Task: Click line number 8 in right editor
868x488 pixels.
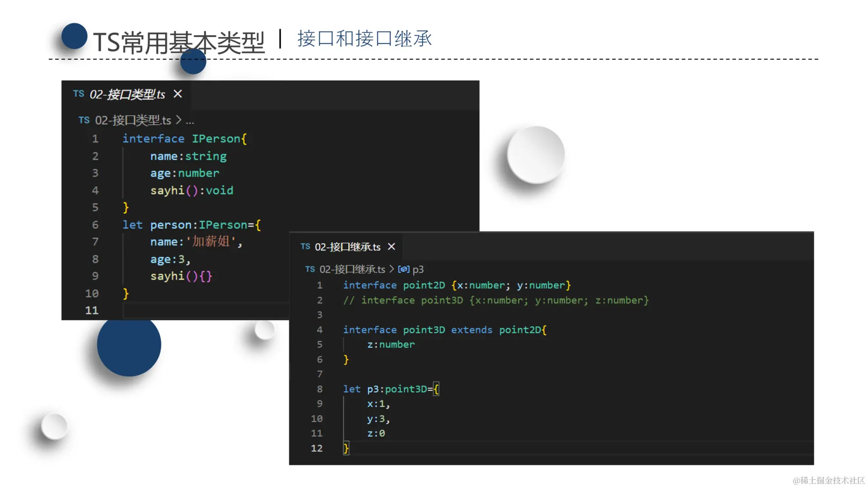Action: pos(320,389)
